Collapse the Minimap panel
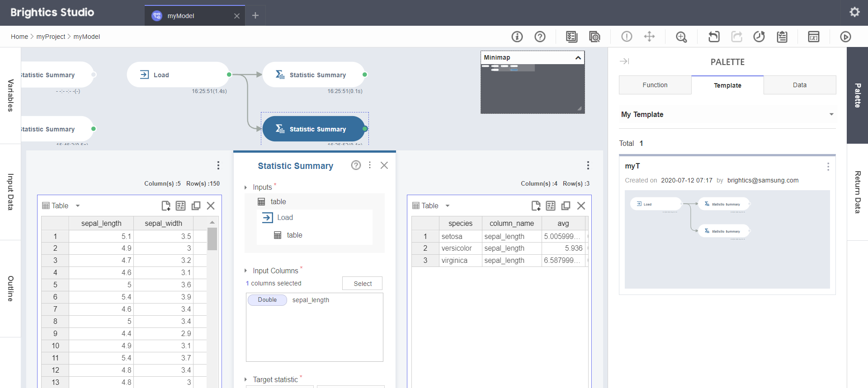 [x=578, y=58]
